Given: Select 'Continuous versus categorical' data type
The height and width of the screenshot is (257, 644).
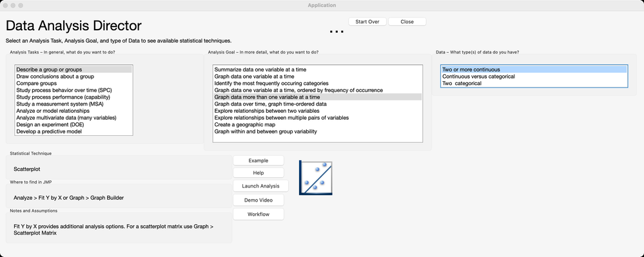Looking at the screenshot, I should pyautogui.click(x=534, y=77).
